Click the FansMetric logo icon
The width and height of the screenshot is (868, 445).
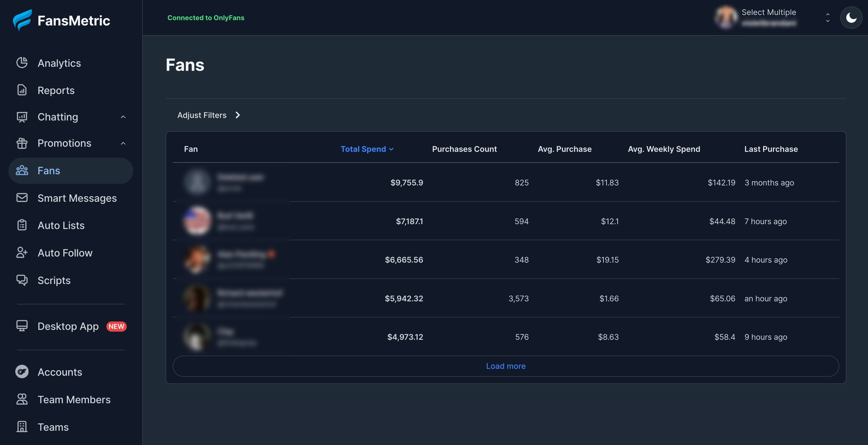click(x=22, y=20)
